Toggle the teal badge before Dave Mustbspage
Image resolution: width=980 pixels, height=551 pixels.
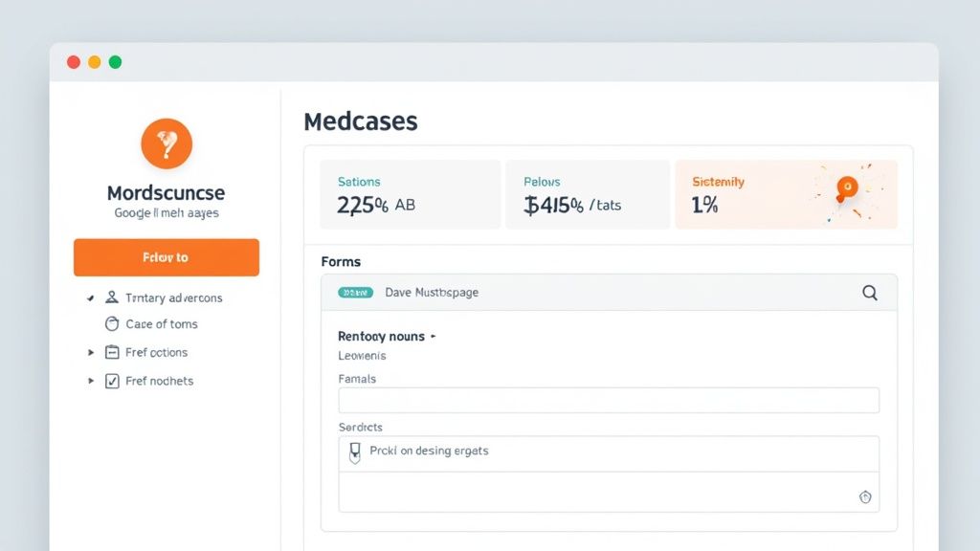354,293
